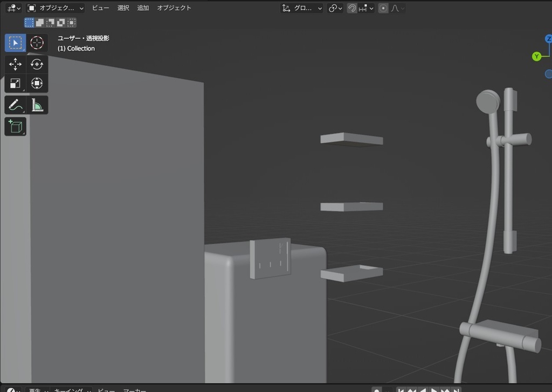This screenshot has width=552, height=392.
Task: Click the Y axis on the navigation gizmo
Action: coord(536,56)
